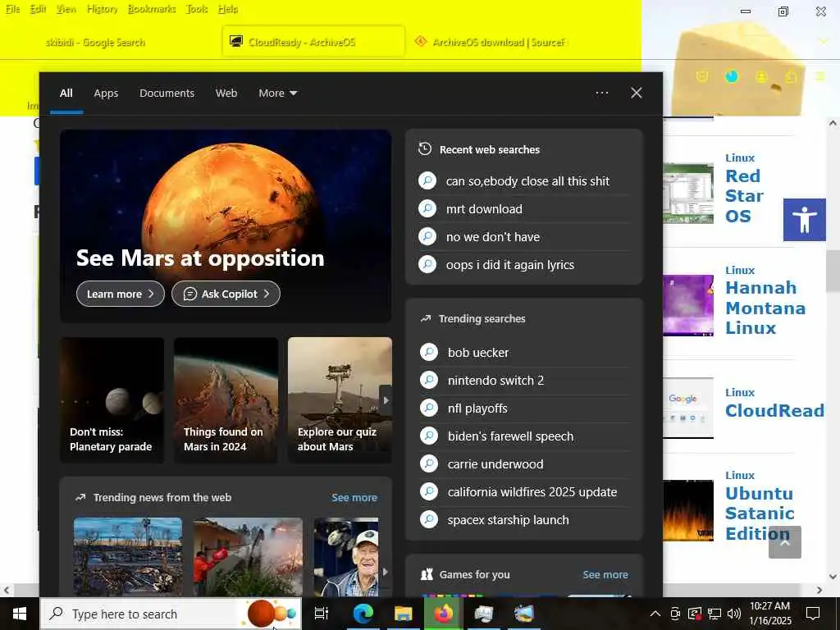Open 'Hannah Montana Linux' link in Firefox page

(765, 308)
